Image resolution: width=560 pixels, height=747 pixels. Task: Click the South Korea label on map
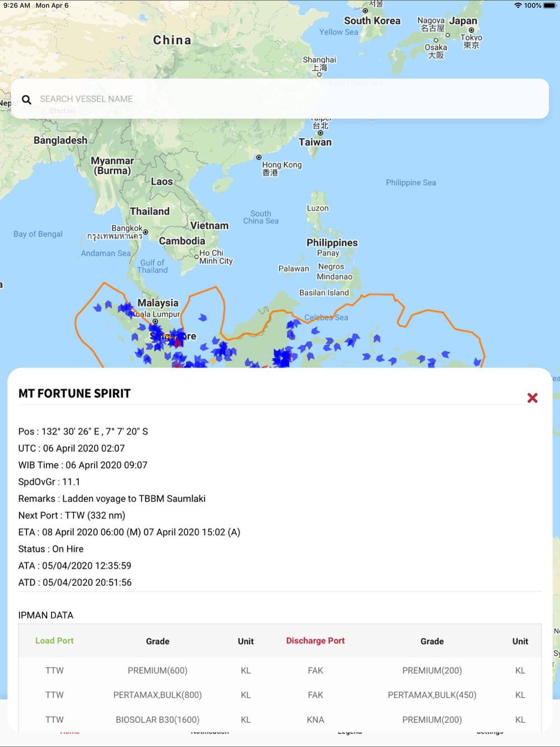372,21
